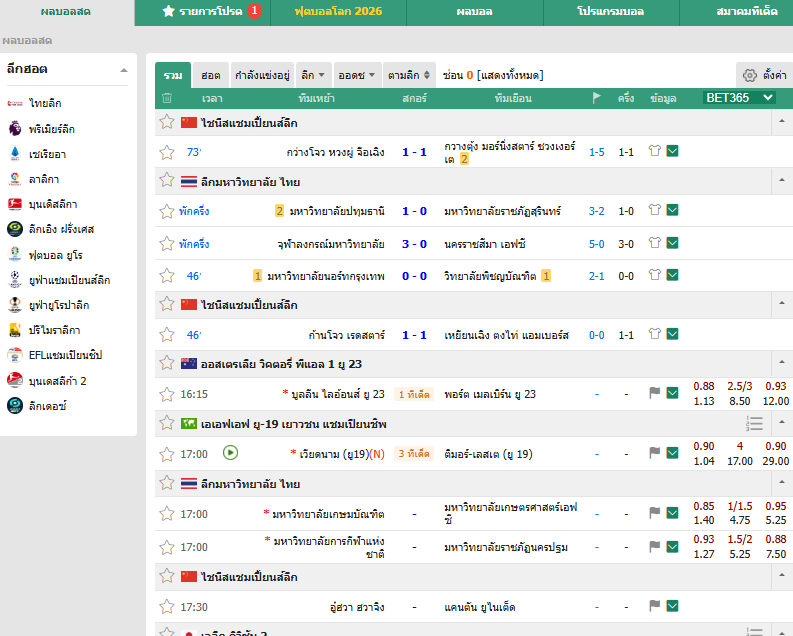
Task: Open the ยูฟ่ายูโรปาลีก icon
Action: [15, 305]
